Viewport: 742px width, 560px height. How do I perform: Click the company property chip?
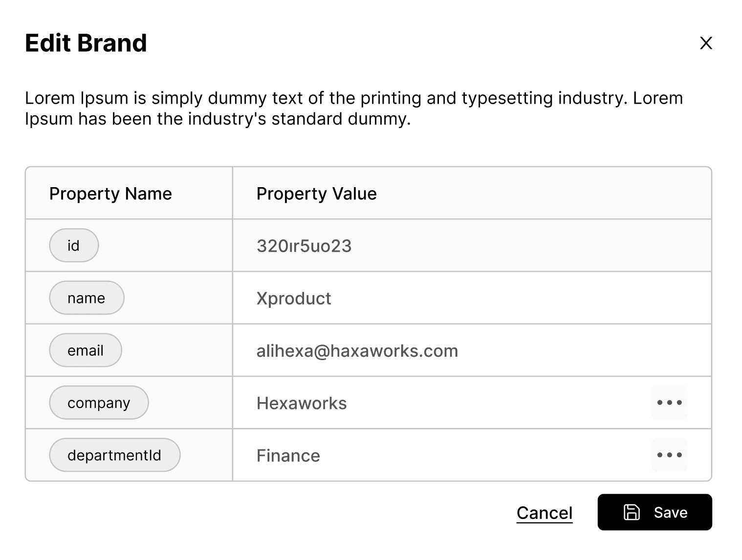click(x=99, y=403)
